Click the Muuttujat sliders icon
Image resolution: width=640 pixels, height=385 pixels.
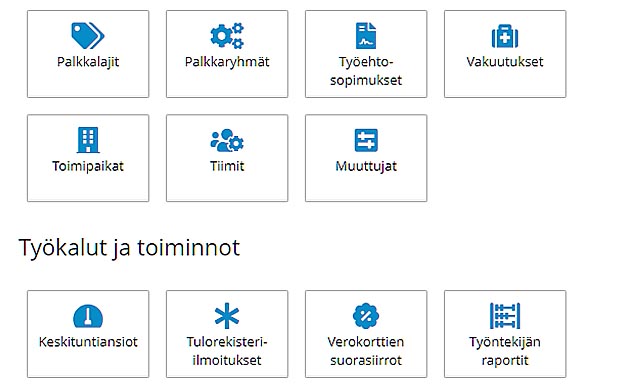coord(366,140)
